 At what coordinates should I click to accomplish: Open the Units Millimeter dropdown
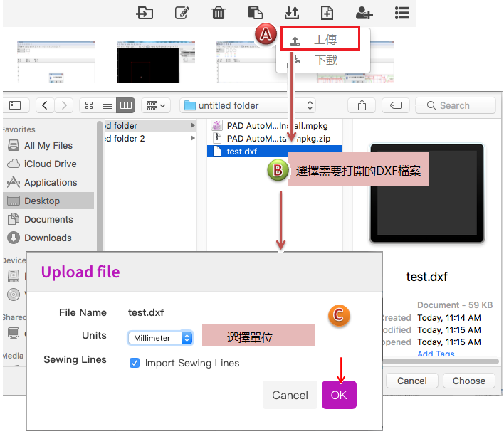(x=160, y=338)
